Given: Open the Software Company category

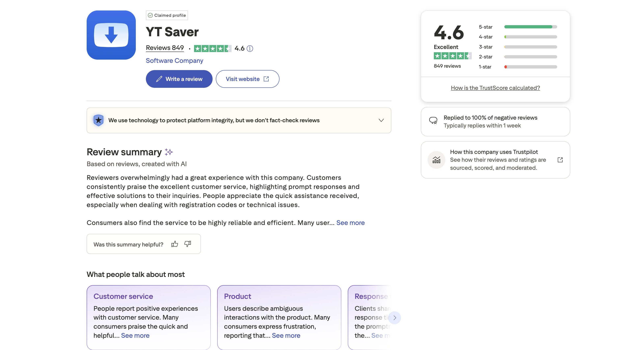Looking at the screenshot, I should (174, 60).
